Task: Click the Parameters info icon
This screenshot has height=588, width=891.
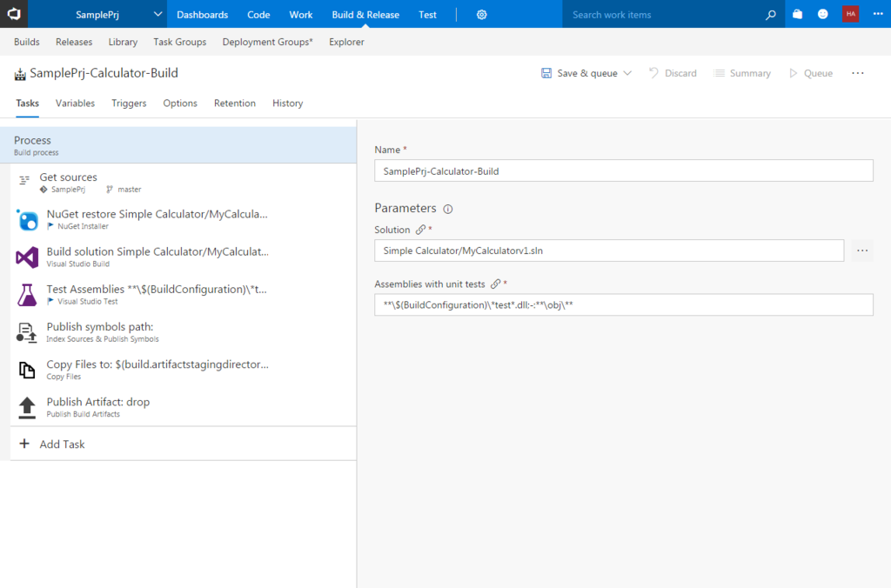Action: 448,209
